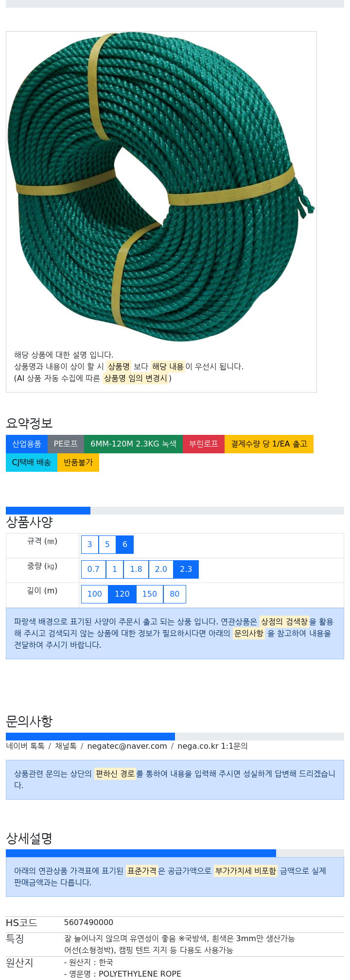Image resolution: width=350 pixels, height=980 pixels.
Task: Select the 80 m length option
Action: coord(175,594)
